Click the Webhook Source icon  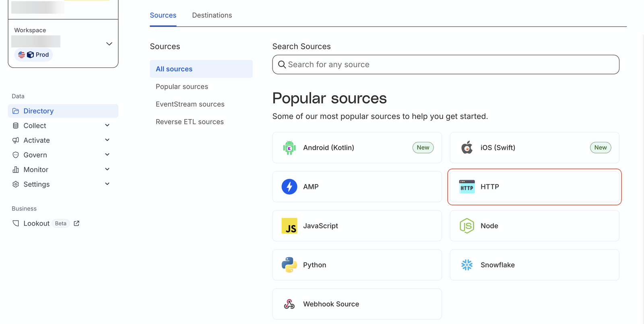289,304
